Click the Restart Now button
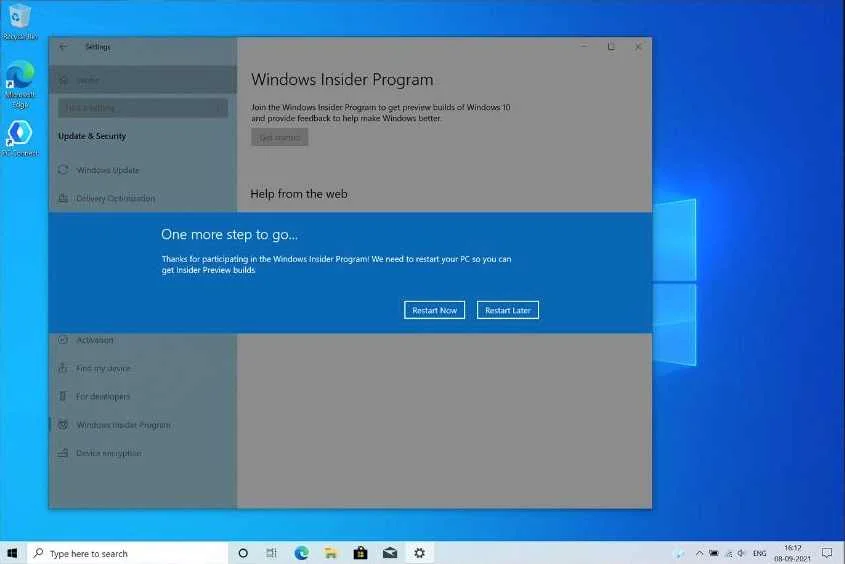845x564 pixels. point(434,310)
